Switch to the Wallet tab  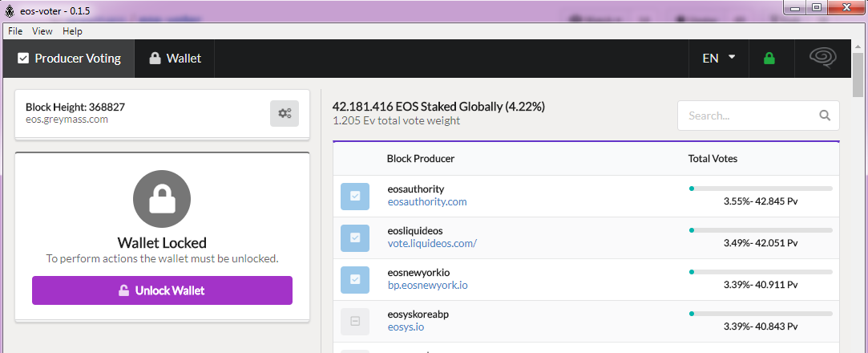[x=175, y=59]
